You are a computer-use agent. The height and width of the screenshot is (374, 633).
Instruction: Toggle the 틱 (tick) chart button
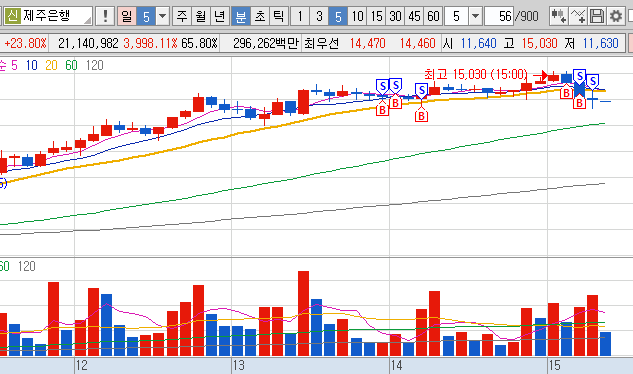pyautogui.click(x=278, y=16)
